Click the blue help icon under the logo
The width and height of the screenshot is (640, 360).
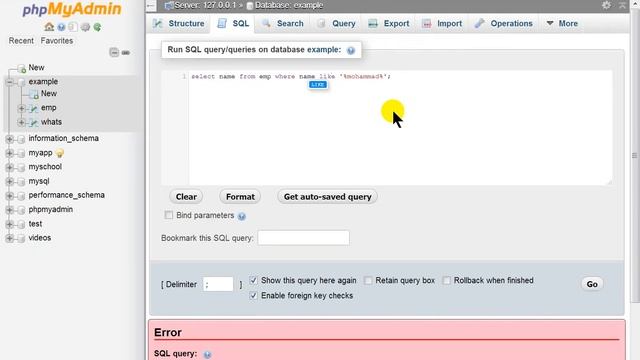point(61,27)
